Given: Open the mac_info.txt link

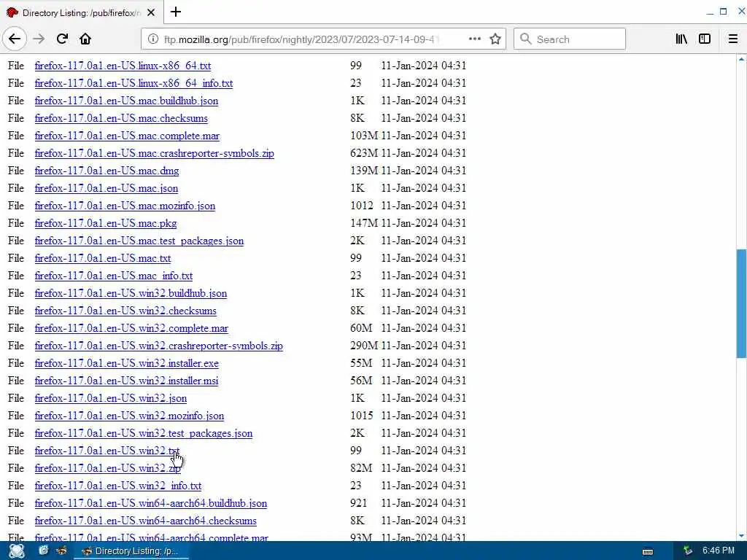Looking at the screenshot, I should point(113,276).
